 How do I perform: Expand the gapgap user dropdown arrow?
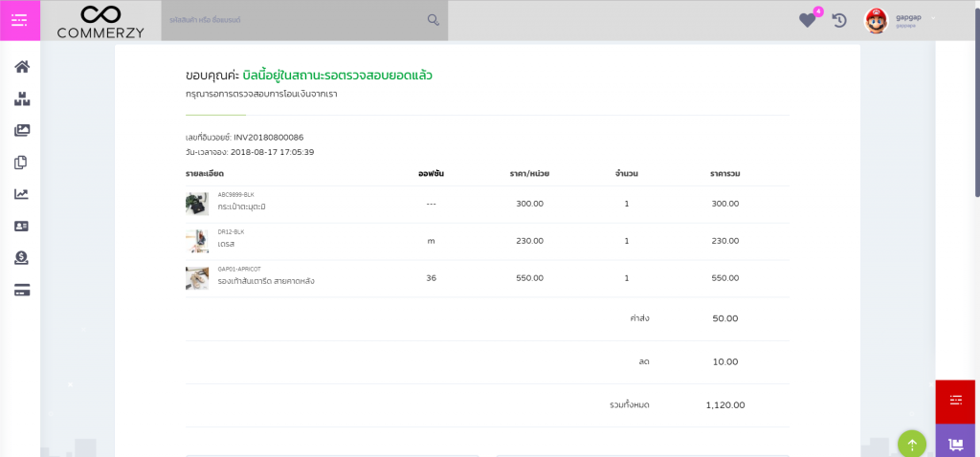pos(933,17)
